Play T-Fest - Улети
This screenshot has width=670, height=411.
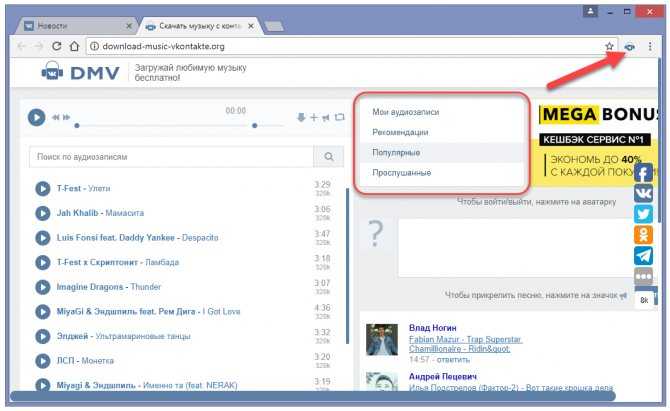coord(43,188)
